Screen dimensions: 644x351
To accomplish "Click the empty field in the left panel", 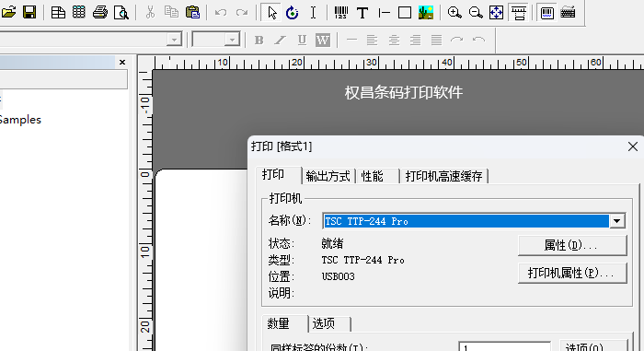I will [63, 79].
